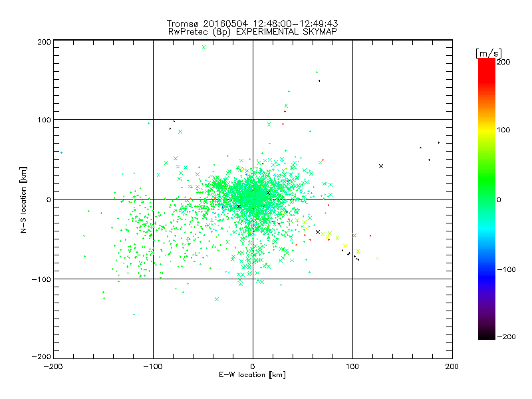Select the -100 label on the colorbar
Screen dimensions: 532x399
pos(506,269)
